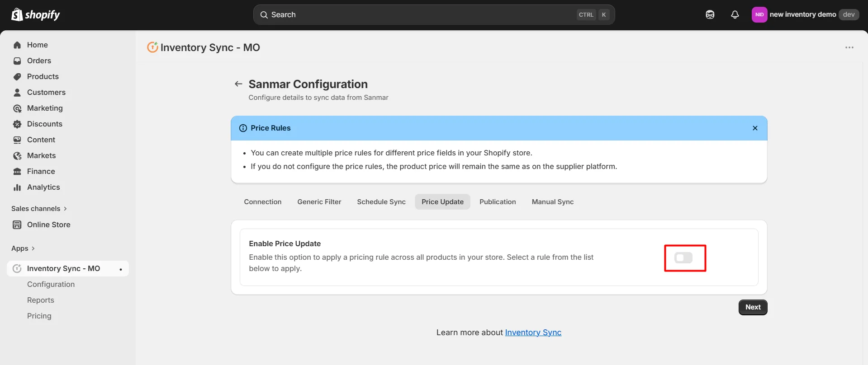Click the Finance bank icon
Screen dimensions: 868x365
pos(17,172)
